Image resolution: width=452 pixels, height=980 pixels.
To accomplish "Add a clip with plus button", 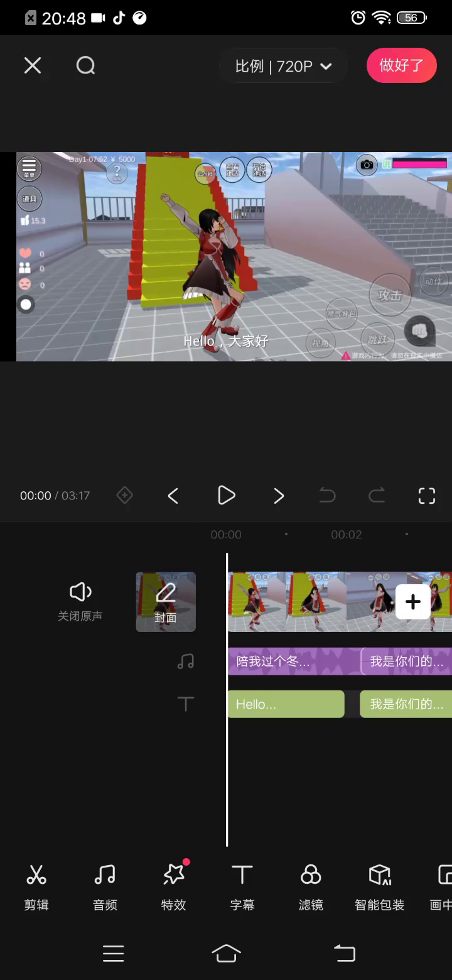I will (413, 602).
